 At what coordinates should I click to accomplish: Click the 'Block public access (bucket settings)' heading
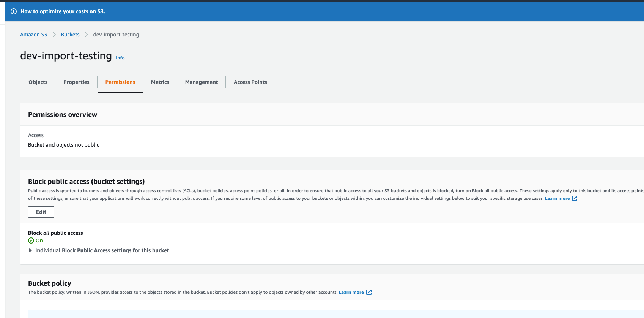87,182
